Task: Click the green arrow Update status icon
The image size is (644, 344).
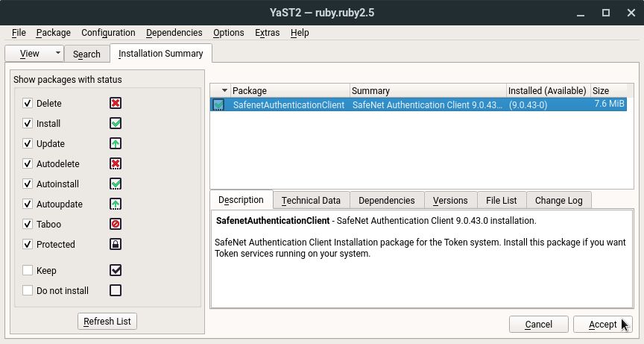Action: coord(116,143)
